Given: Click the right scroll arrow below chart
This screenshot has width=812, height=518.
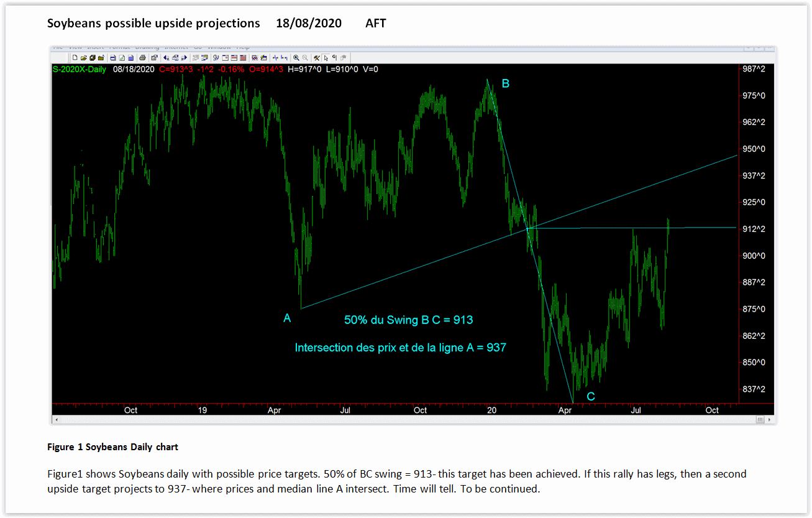Looking at the screenshot, I should click(x=772, y=420).
